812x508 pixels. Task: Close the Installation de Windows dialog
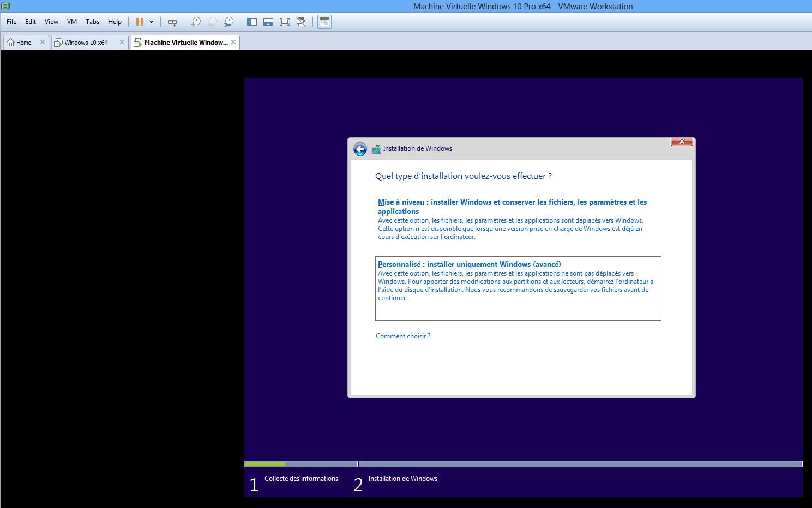pos(682,141)
